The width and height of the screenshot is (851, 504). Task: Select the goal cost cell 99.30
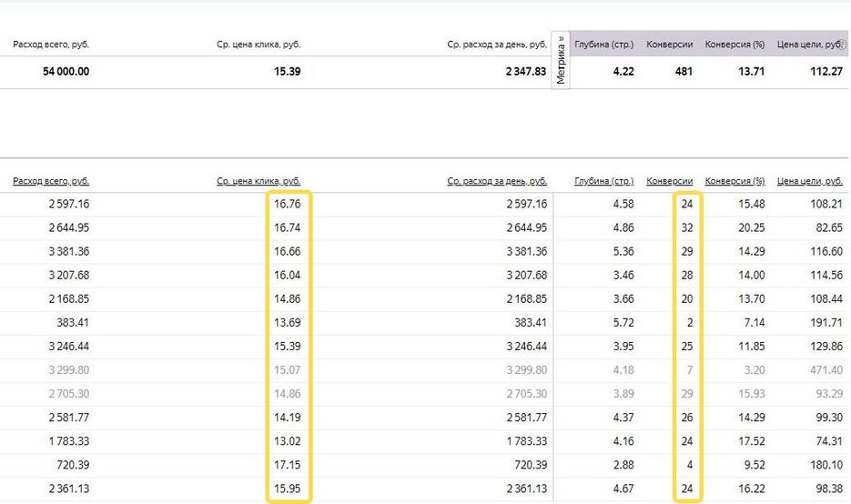point(829,418)
